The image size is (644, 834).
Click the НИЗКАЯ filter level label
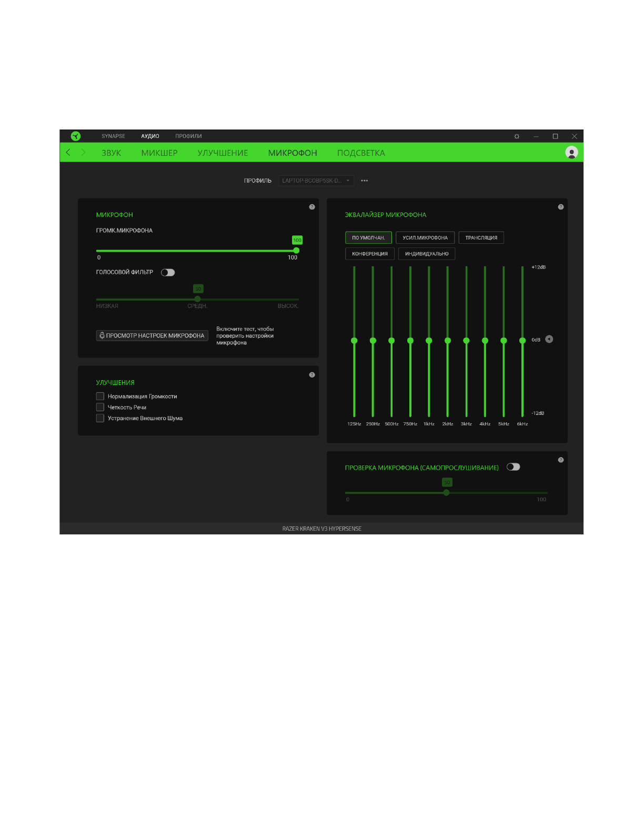107,306
